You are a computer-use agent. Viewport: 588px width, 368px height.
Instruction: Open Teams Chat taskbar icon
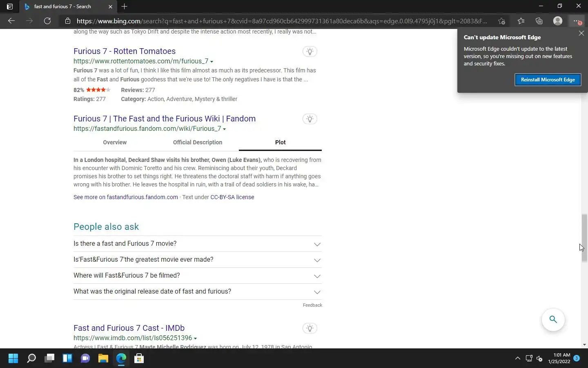[x=85, y=359]
